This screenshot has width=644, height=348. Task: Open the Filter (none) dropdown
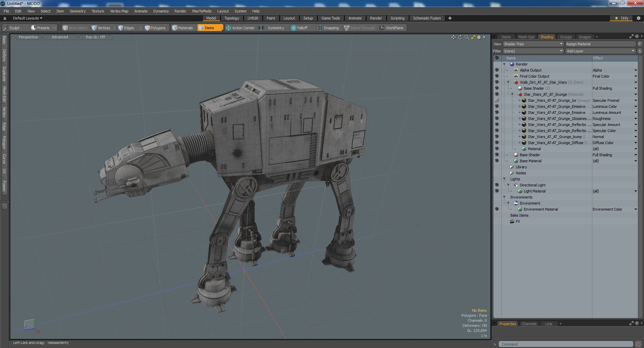tap(533, 51)
